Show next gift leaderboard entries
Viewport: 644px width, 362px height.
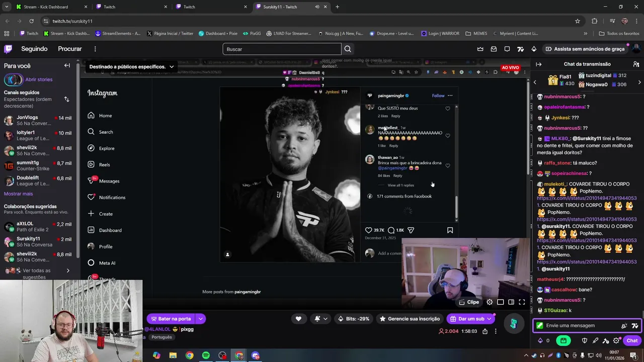[639, 82]
